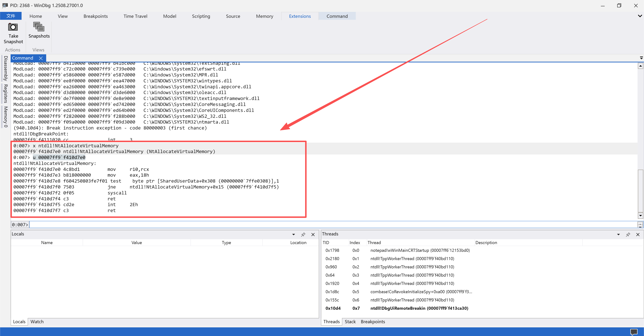The width and height of the screenshot is (644, 336).
Task: Open the feedback icon in status bar
Action: pos(634,332)
